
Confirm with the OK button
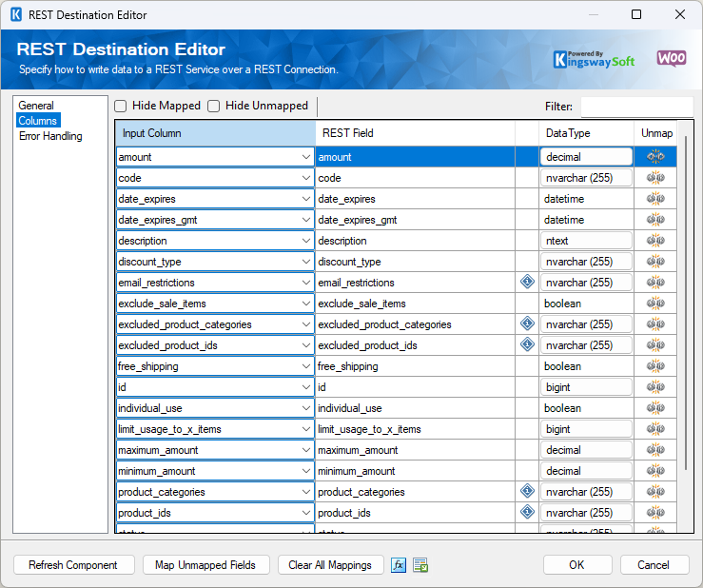click(x=577, y=565)
